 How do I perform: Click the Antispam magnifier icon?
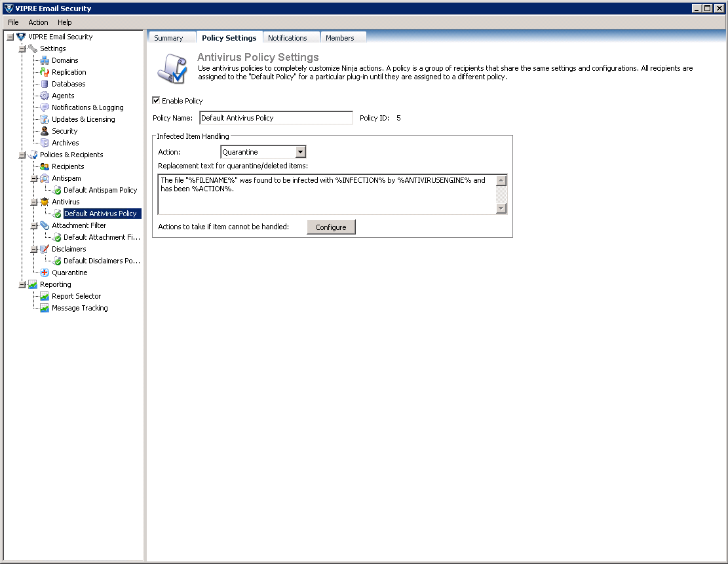[x=45, y=178]
